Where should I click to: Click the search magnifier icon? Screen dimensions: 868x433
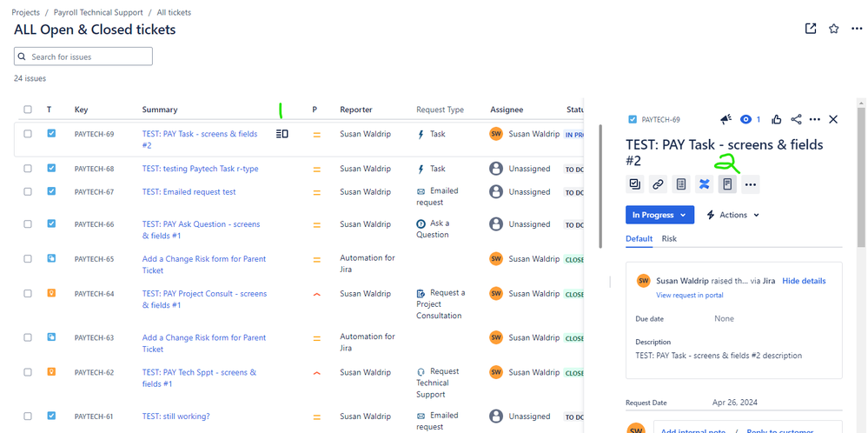[x=22, y=57]
